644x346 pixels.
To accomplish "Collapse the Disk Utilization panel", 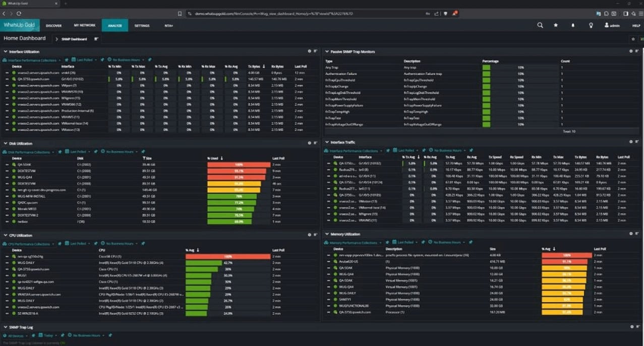I will [x=5, y=144].
